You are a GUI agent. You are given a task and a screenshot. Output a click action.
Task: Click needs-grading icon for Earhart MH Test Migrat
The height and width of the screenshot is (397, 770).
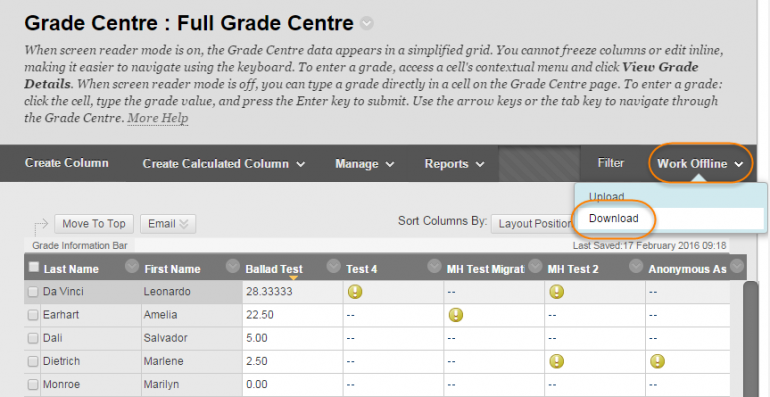tap(456, 315)
